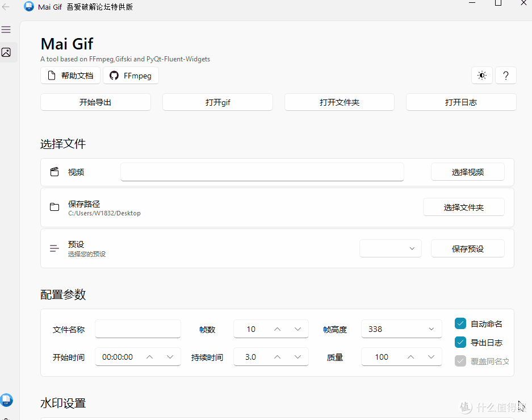Screen dimensions: 532x420
Task: Toggle light/dark theme sun icon
Action: click(x=482, y=76)
